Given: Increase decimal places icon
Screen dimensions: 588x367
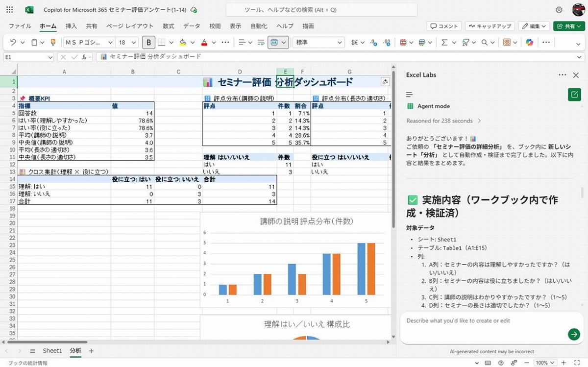Looking at the screenshot, I should pos(374,43).
